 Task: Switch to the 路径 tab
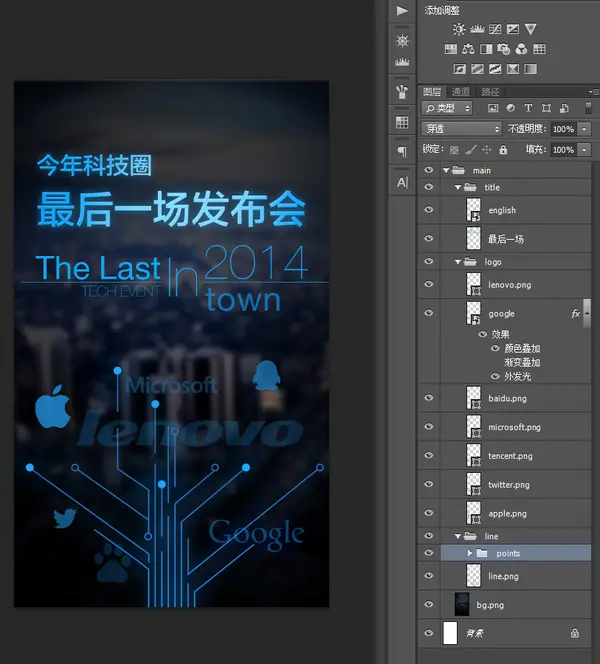[490, 91]
